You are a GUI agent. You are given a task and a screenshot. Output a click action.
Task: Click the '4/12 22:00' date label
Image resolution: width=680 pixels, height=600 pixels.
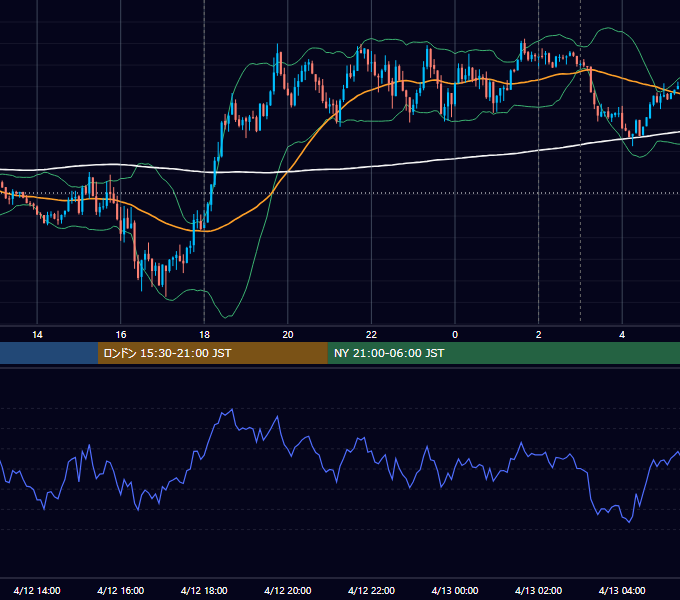(x=371, y=590)
